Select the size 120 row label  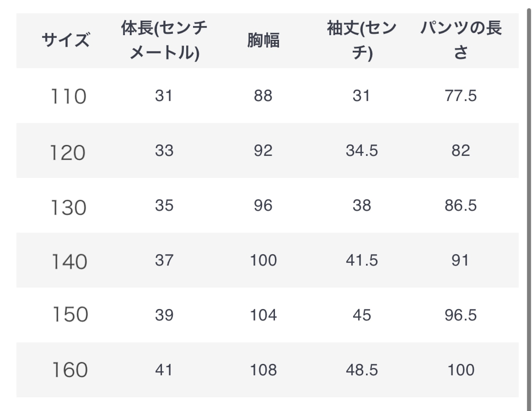[x=68, y=153]
